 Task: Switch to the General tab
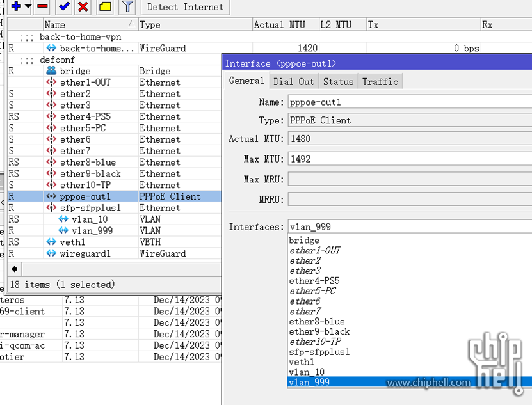tap(246, 81)
